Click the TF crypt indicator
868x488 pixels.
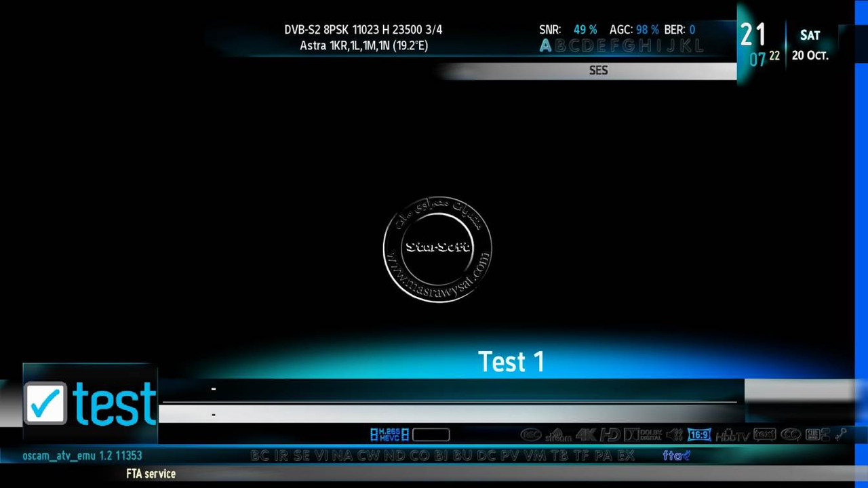[582, 455]
